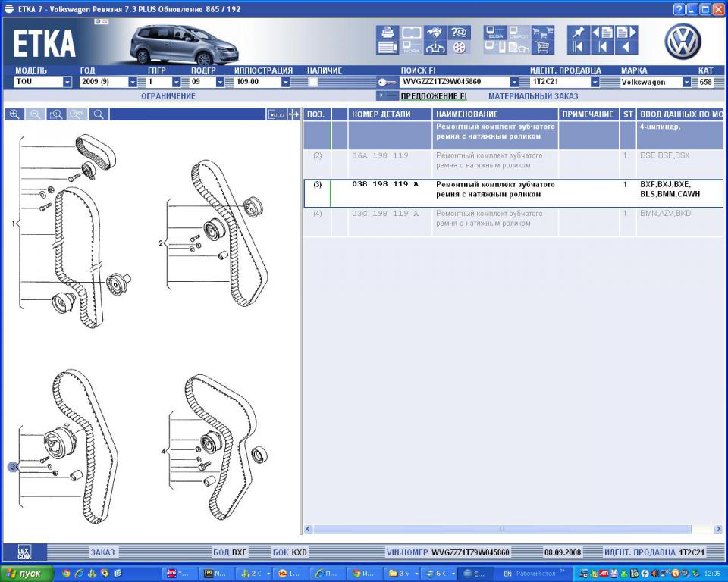Click the illustration thumbnails layout icon

pyautogui.click(x=276, y=114)
